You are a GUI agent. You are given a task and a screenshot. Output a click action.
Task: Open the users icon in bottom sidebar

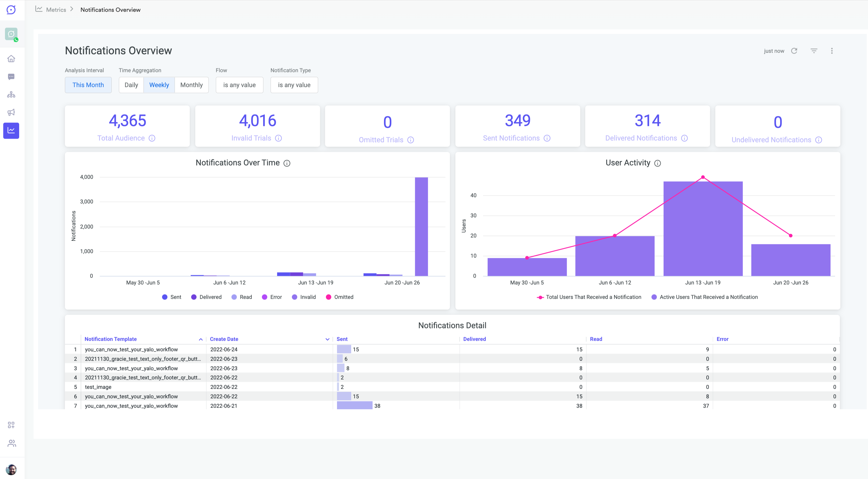coord(11,443)
